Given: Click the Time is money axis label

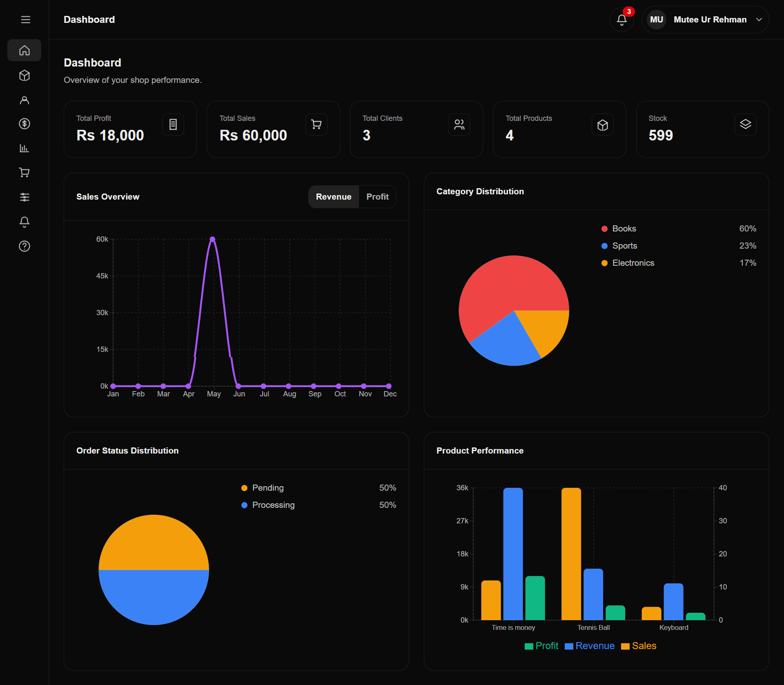Looking at the screenshot, I should pos(513,627).
